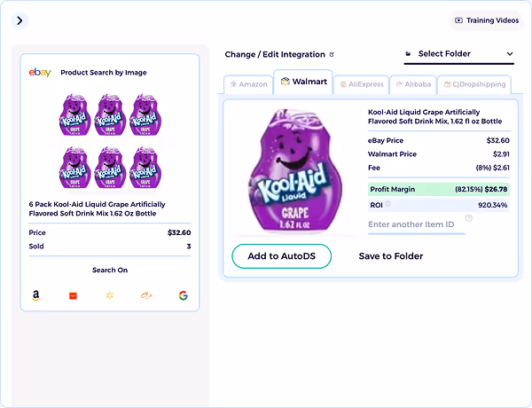This screenshot has width=532, height=408.
Task: Click the Walmart tab box icon
Action: [x=286, y=82]
